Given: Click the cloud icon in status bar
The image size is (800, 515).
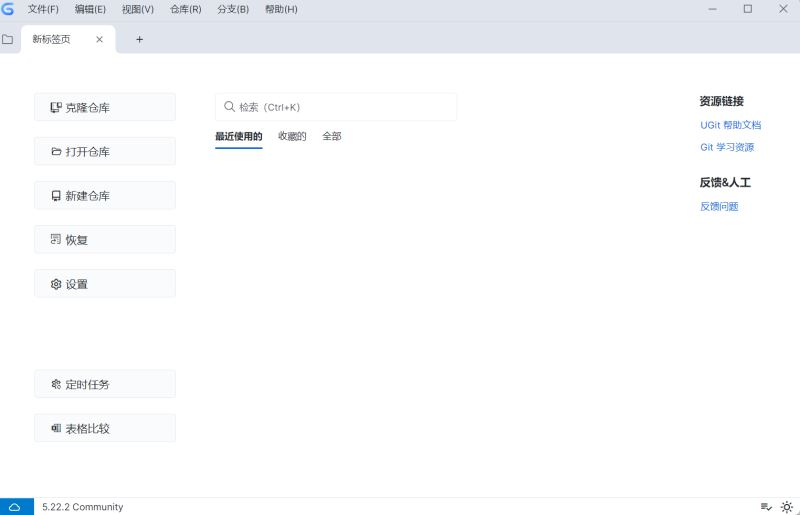Looking at the screenshot, I should coord(15,507).
